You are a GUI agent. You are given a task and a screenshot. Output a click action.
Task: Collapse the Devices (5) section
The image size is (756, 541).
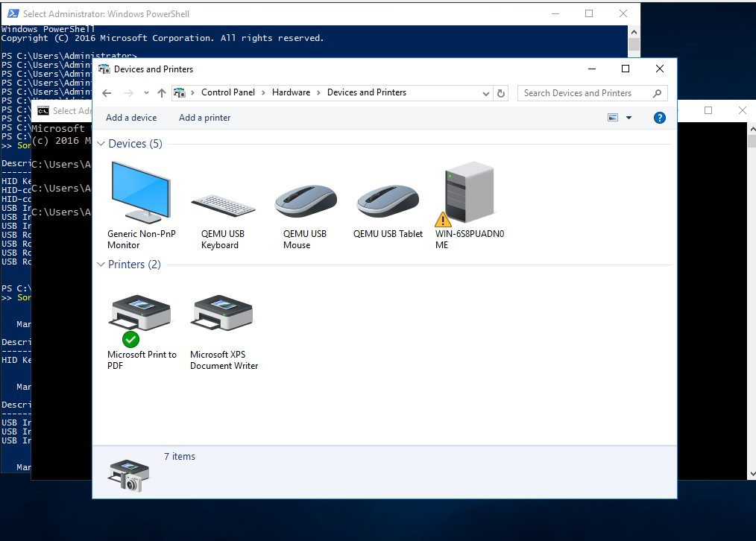101,144
